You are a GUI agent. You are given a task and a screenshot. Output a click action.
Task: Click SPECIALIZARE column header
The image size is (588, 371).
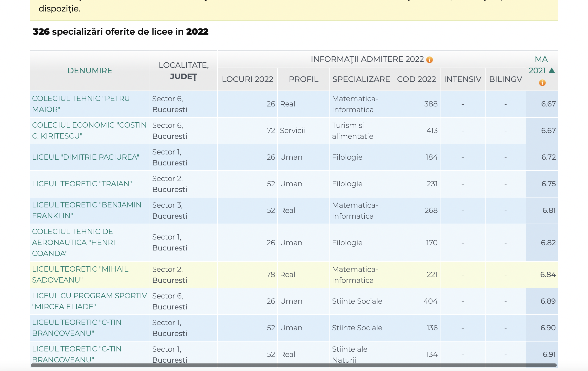click(x=361, y=79)
